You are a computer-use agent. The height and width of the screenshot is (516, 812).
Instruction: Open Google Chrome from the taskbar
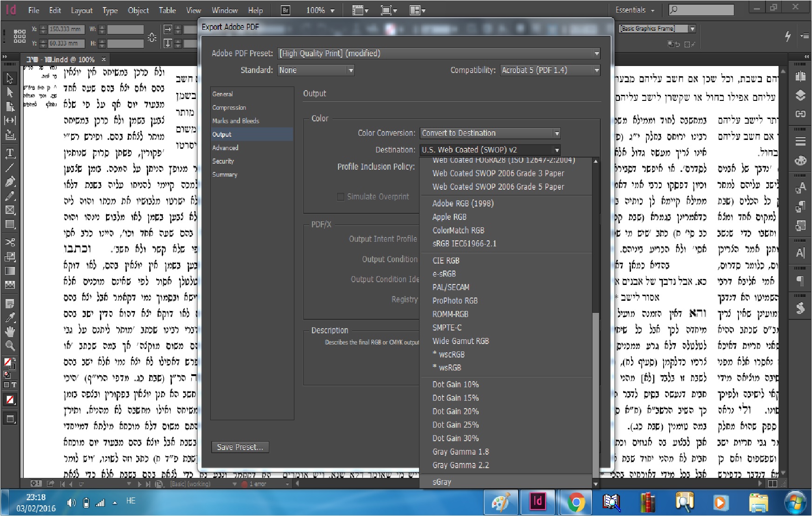(x=576, y=502)
